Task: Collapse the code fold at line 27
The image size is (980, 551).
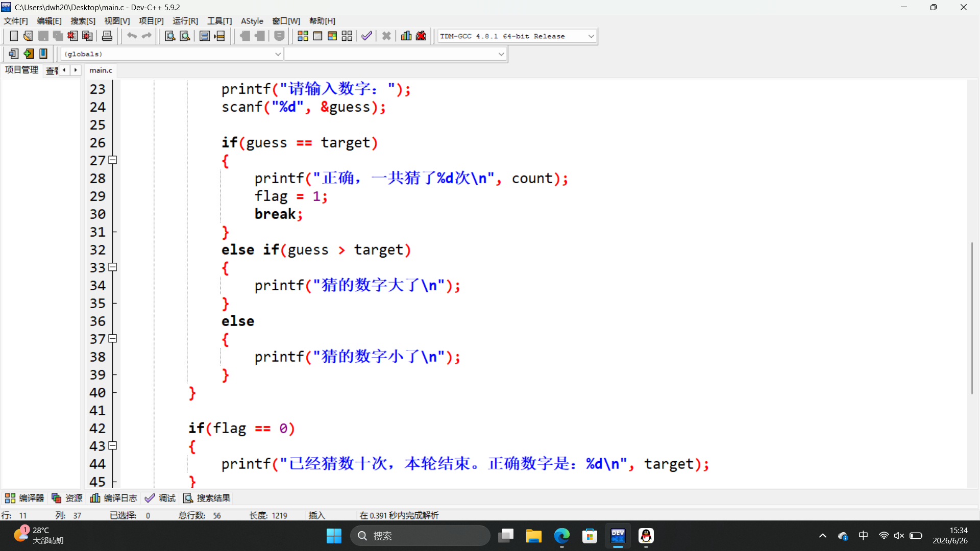Action: pos(113,160)
